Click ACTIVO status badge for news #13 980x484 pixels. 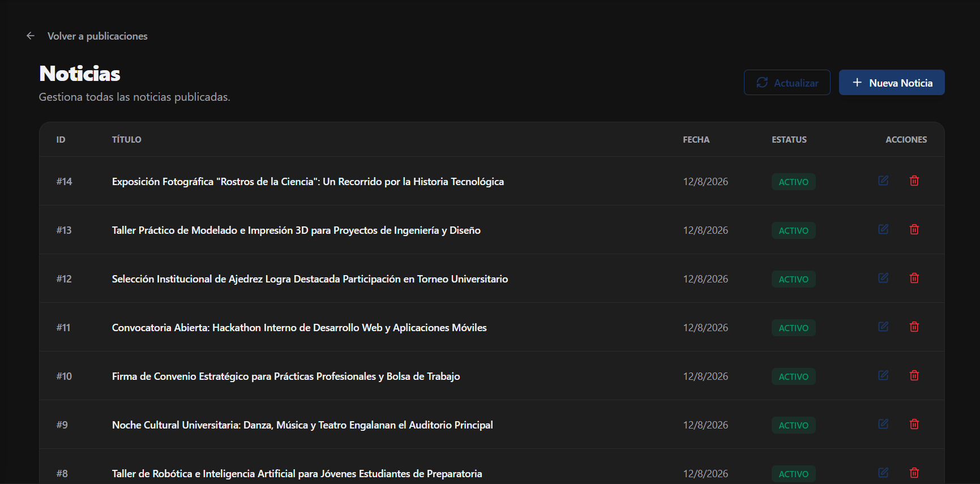point(794,230)
